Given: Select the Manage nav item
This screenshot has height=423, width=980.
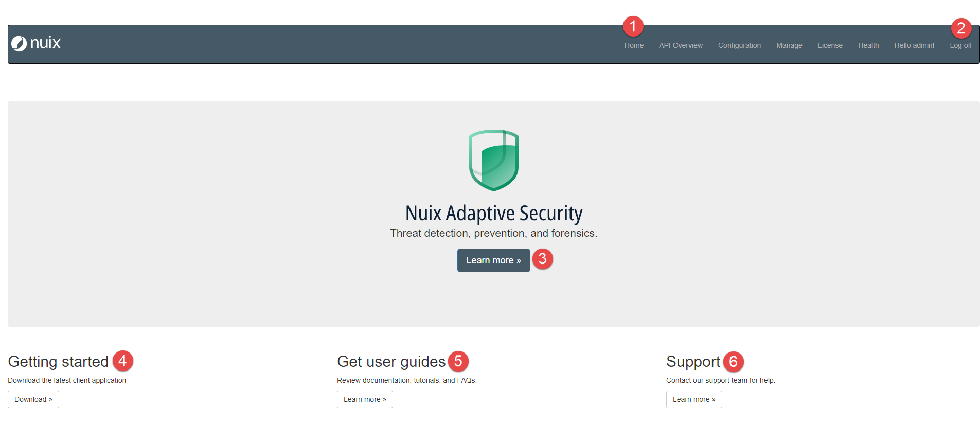Looking at the screenshot, I should point(789,45).
